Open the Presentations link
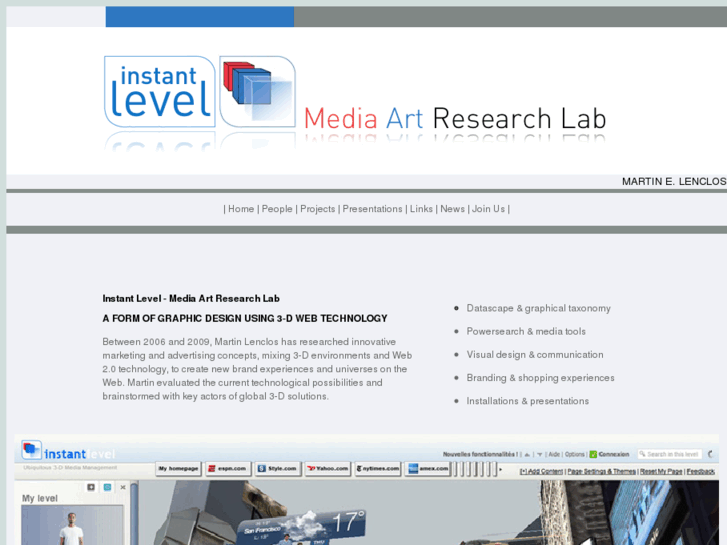 pyautogui.click(x=372, y=209)
